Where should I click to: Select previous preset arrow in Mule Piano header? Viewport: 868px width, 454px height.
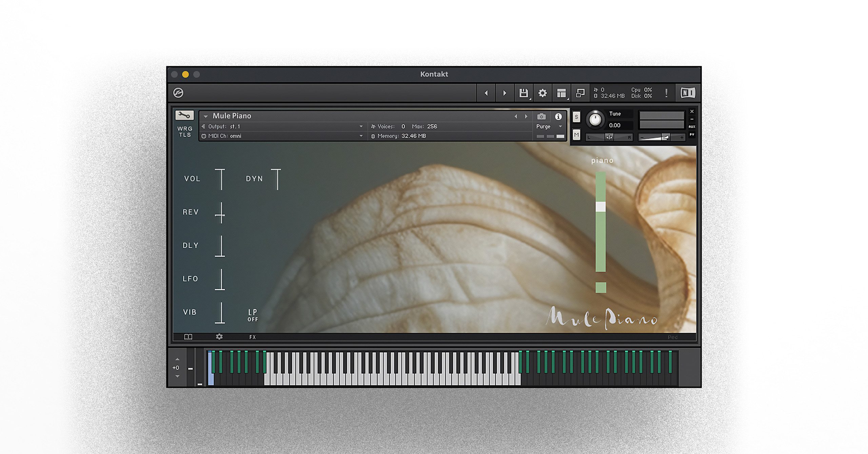516,116
